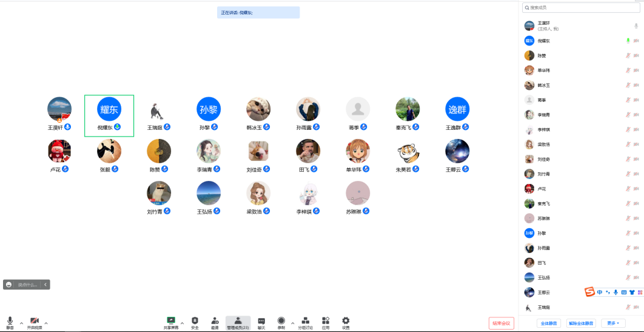Click the 全体静音 mute all button
Viewport: 644px width, 332px height.
click(548, 324)
